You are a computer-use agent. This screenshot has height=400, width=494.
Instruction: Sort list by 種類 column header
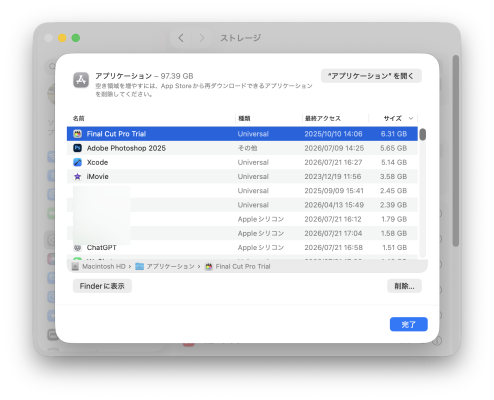coord(244,118)
